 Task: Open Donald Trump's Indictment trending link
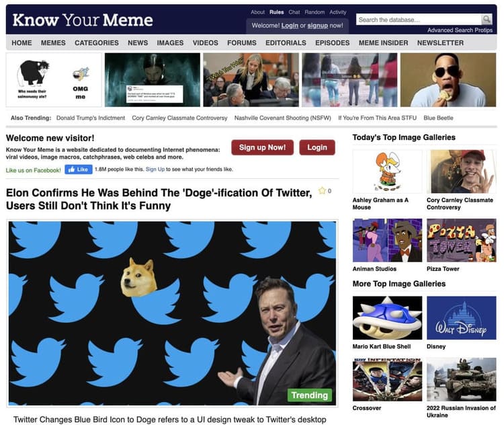coord(91,118)
